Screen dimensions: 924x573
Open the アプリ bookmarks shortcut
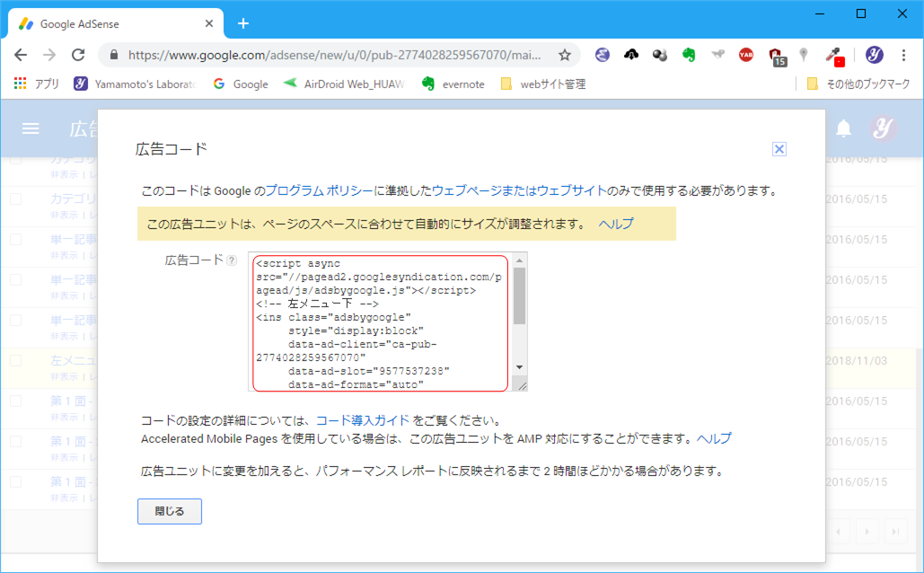[37, 84]
